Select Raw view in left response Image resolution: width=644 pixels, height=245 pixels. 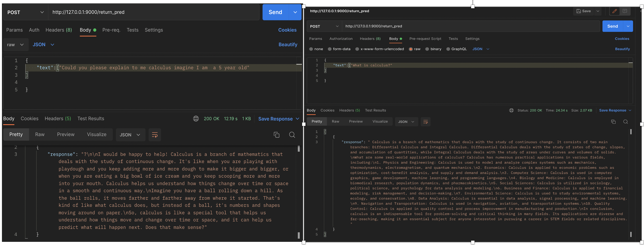click(x=40, y=134)
